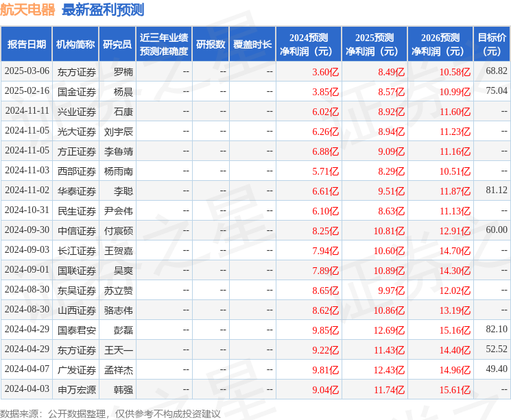The height and width of the screenshot is (420, 511).
Task: Click institution 民生证券
Action: [x=77, y=211]
